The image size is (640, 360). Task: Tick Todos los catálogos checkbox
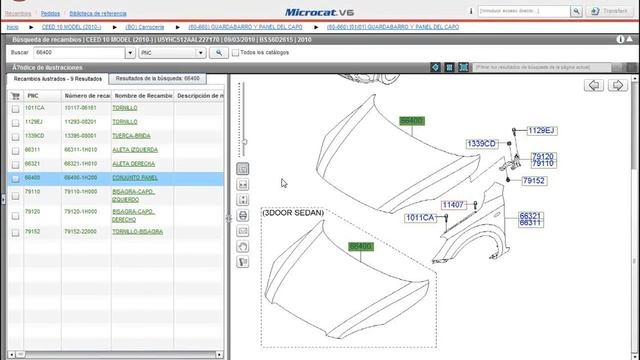point(236,53)
